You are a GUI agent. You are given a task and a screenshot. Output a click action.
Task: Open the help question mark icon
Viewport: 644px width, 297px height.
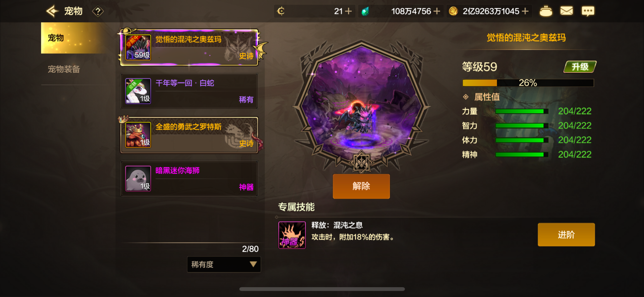98,11
